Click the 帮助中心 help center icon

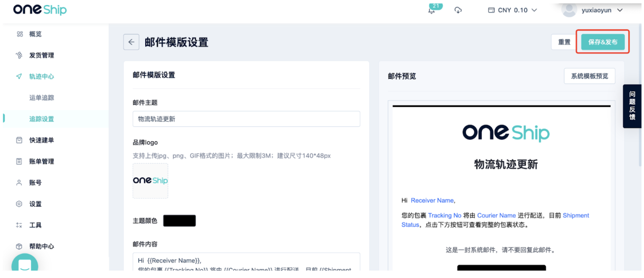19,246
